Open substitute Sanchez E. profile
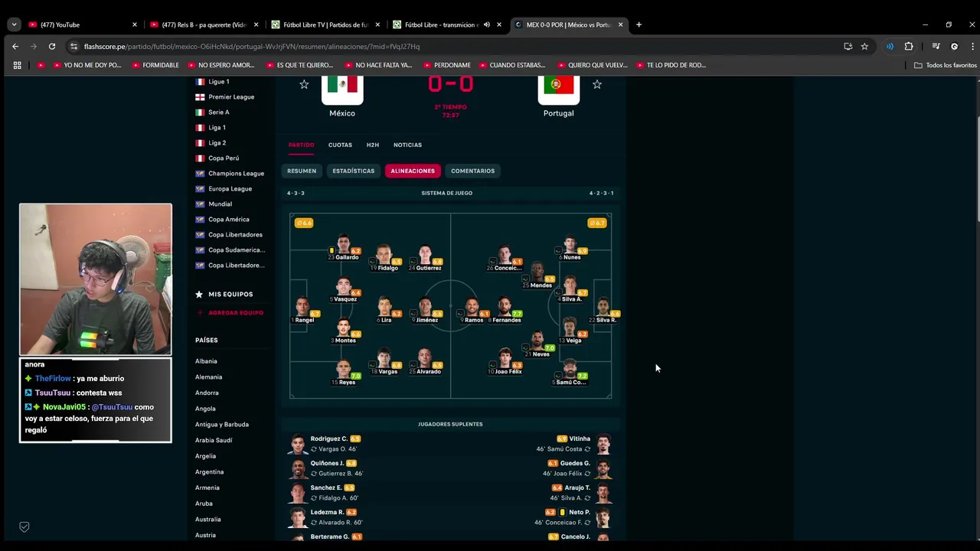This screenshot has height=551, width=980. (x=326, y=487)
